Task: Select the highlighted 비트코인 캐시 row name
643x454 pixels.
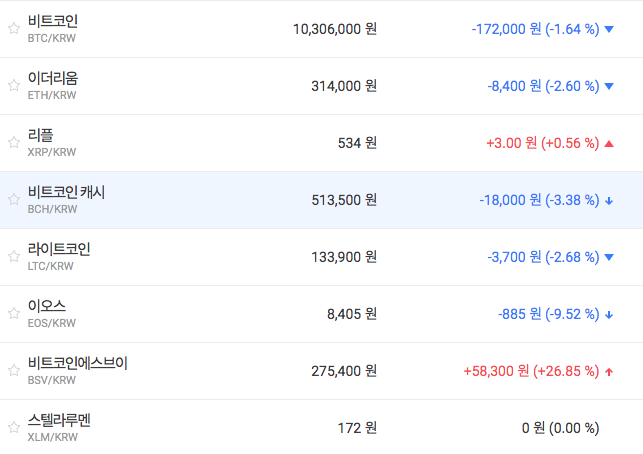Action: [66, 192]
